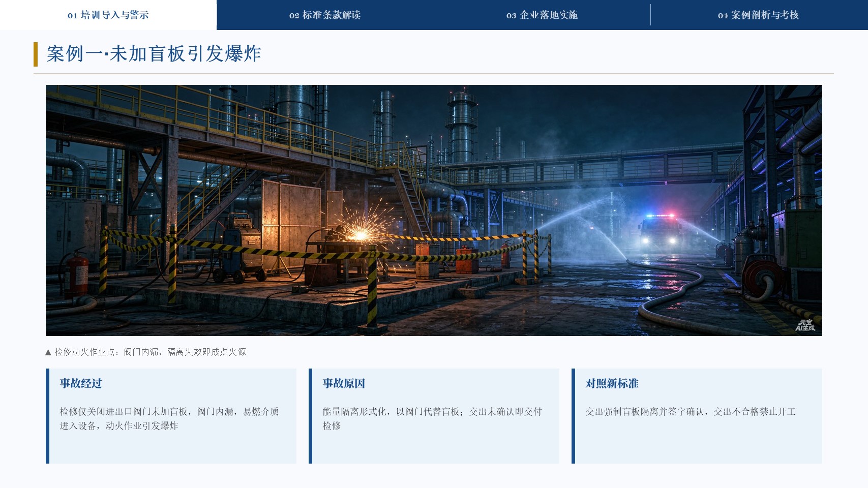Go to the 03 企业落地实施 tab
Image resolution: width=868 pixels, height=488 pixels.
coord(542,15)
